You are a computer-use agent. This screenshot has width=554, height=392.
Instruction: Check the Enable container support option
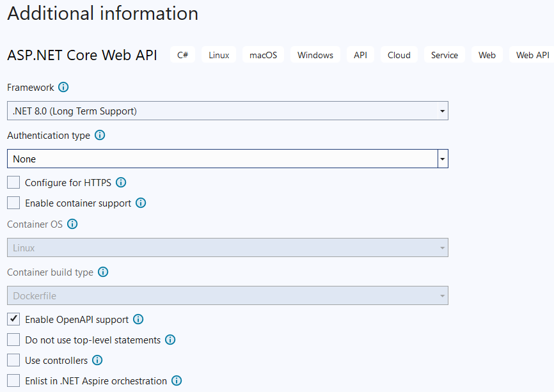(x=13, y=203)
